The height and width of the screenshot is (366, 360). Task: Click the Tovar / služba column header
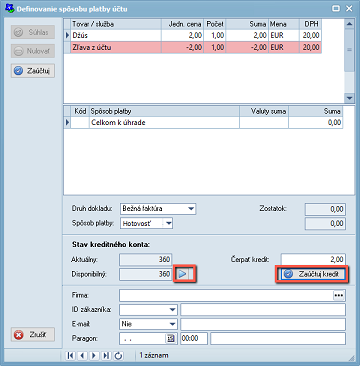[116, 24]
